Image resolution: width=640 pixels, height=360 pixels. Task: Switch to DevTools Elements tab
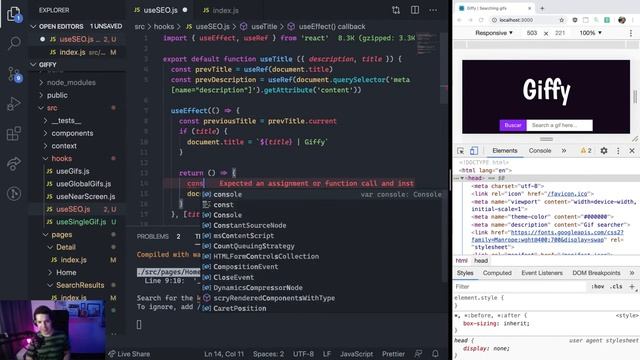504,151
